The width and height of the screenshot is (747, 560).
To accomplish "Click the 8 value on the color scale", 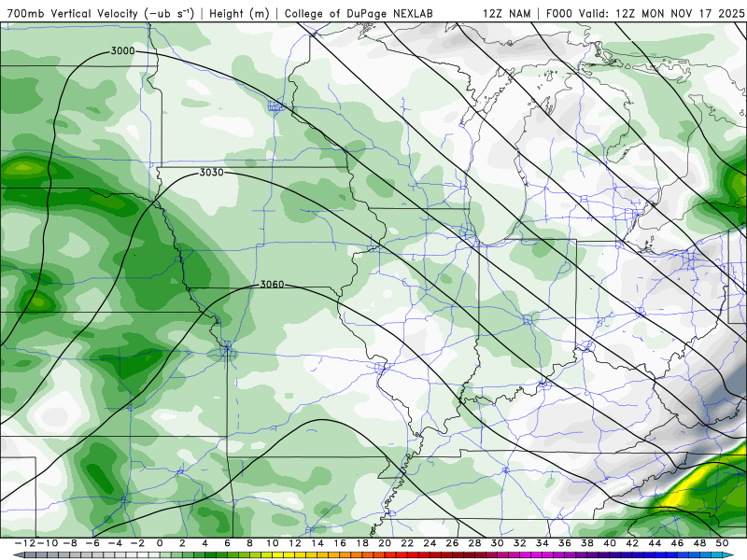I will click(249, 543).
